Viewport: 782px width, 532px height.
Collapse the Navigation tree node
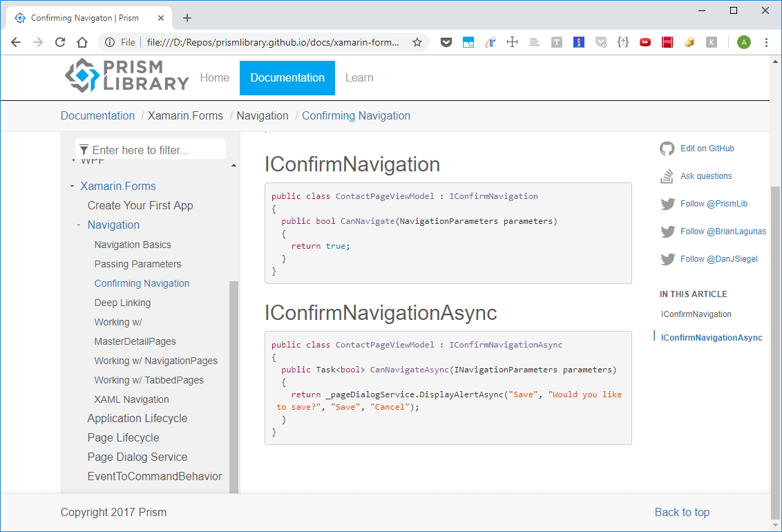(x=79, y=225)
